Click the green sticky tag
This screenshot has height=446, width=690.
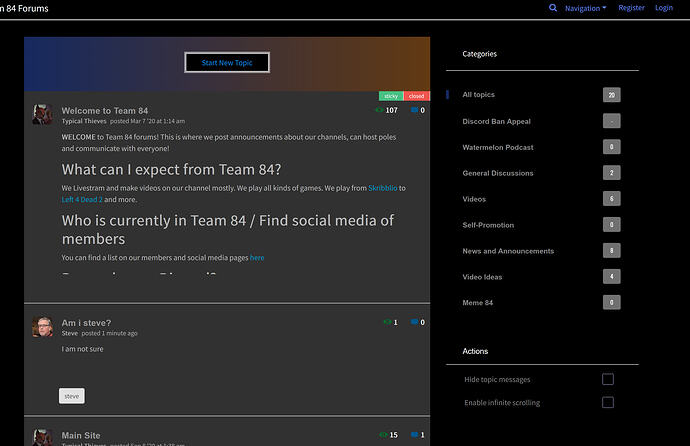tap(391, 96)
